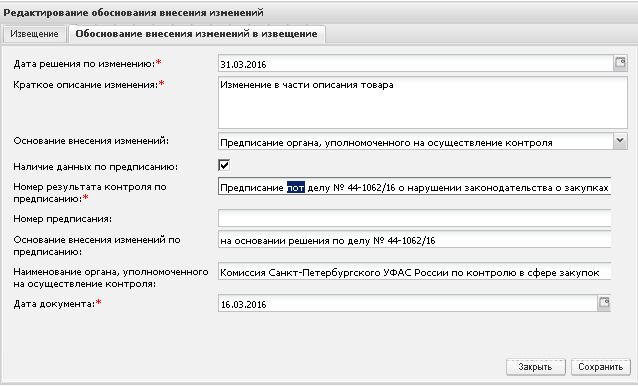The height and width of the screenshot is (387, 638).
Task: Click the Дата решения по изменению label
Action: (84, 64)
